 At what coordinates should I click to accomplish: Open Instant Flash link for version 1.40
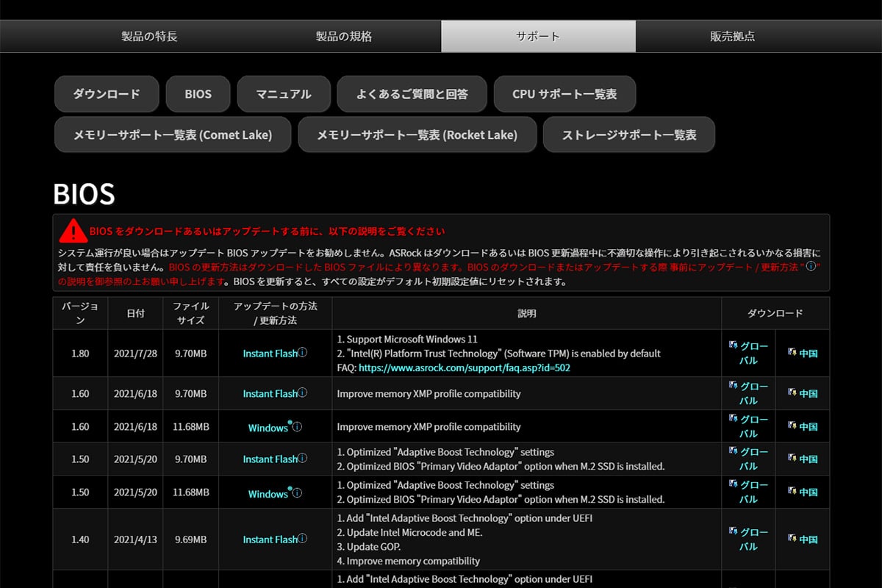click(x=270, y=539)
